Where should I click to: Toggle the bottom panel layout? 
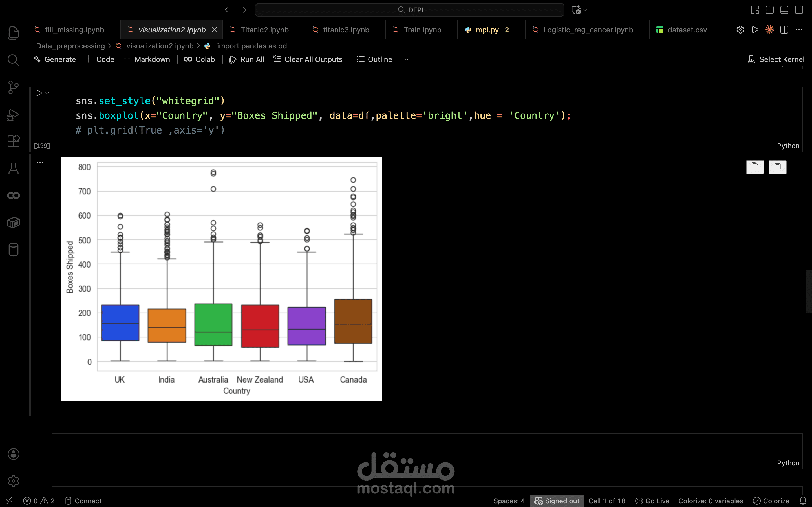tap(784, 10)
